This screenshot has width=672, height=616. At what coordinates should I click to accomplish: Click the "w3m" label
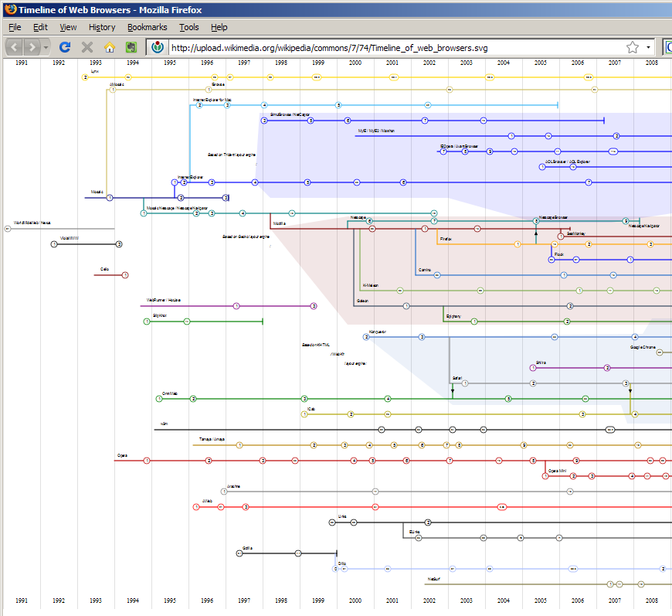164,424
